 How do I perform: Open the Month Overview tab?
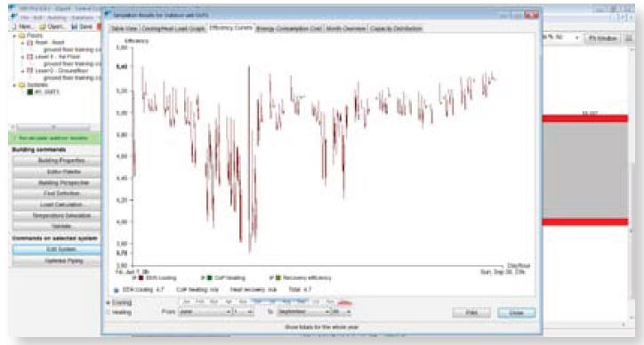pyautogui.click(x=345, y=28)
